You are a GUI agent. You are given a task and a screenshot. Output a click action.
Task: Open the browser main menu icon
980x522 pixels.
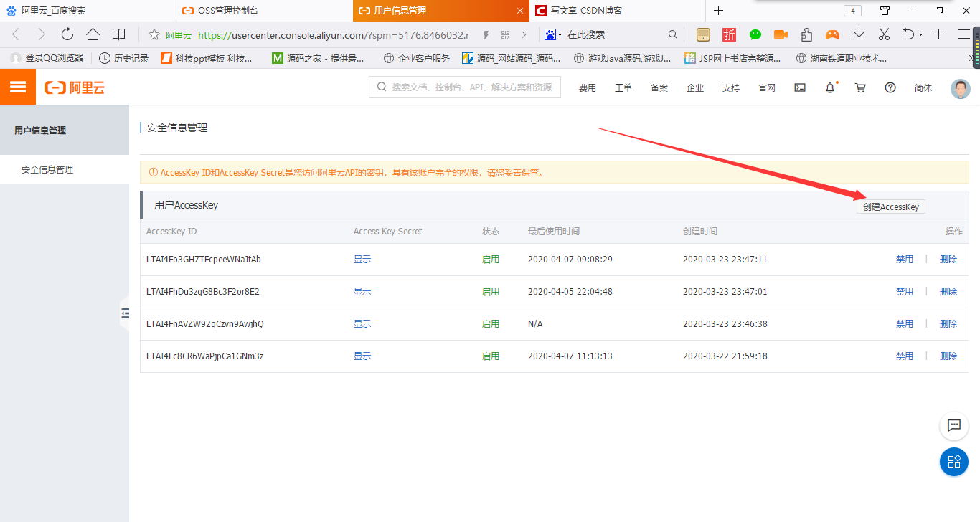click(964, 34)
